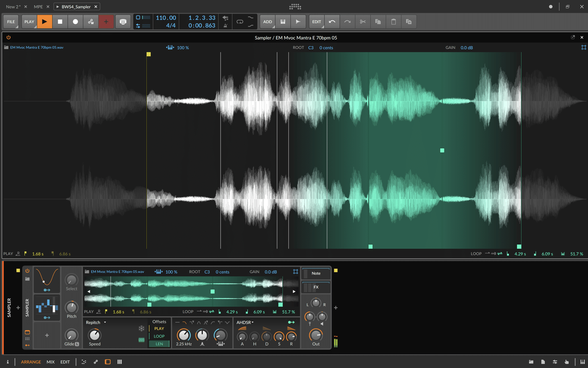
Task: Open Repitch playback mode dropdown
Action: point(96,323)
